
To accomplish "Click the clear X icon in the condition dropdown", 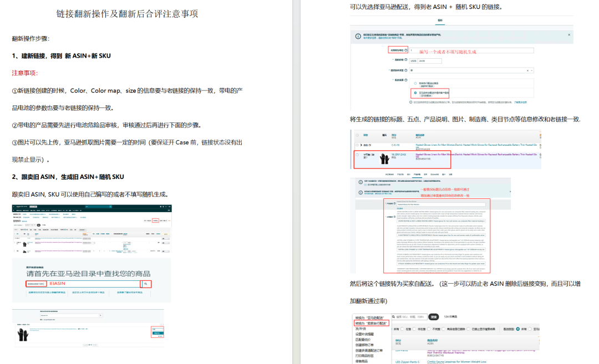I will pyautogui.click(x=527, y=70).
